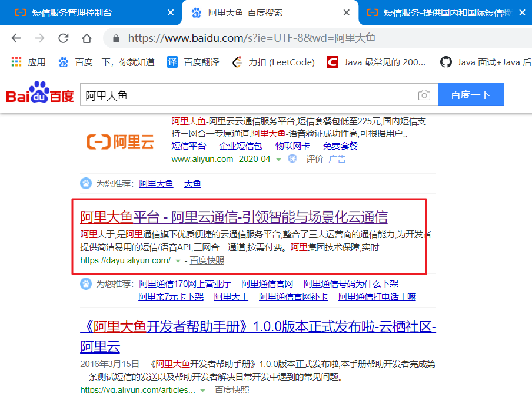Open the 企业短信包 ad sublink

[x=241, y=146]
